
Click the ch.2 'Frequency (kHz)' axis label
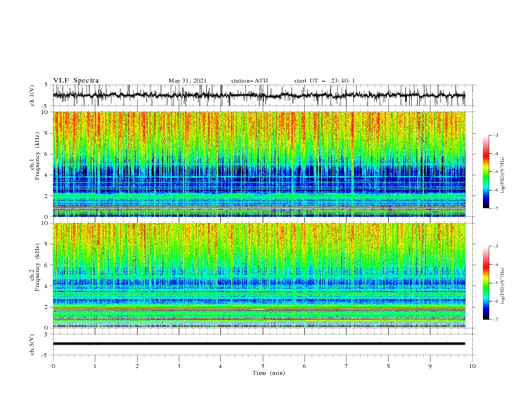(38, 267)
